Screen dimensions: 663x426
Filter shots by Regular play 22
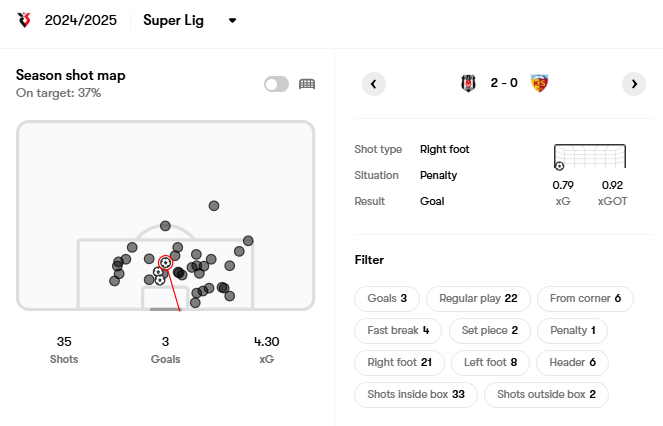coord(478,299)
